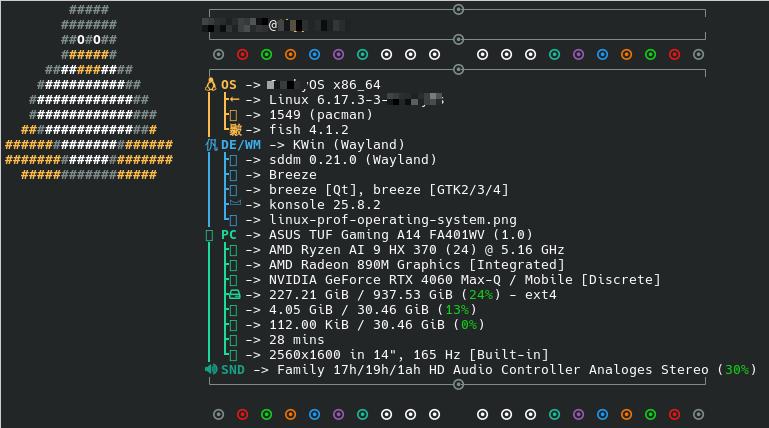This screenshot has width=769, height=428.
Task: Click the speaker icon next to SND
Action: [x=210, y=370]
